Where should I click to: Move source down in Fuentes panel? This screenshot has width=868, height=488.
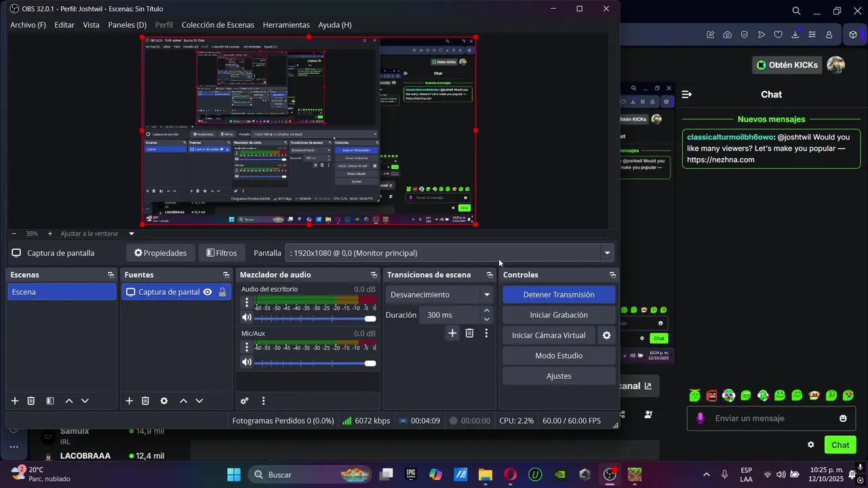199,401
